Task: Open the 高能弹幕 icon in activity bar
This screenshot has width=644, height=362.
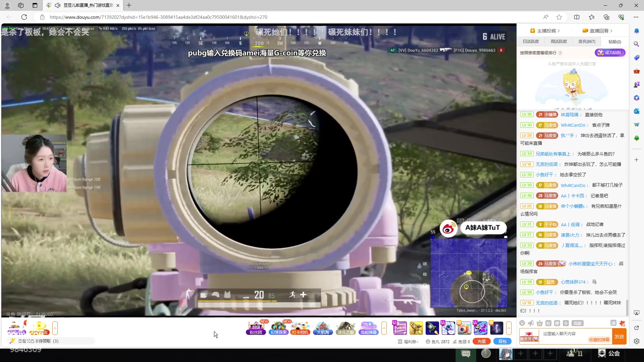Action: [x=369, y=328]
